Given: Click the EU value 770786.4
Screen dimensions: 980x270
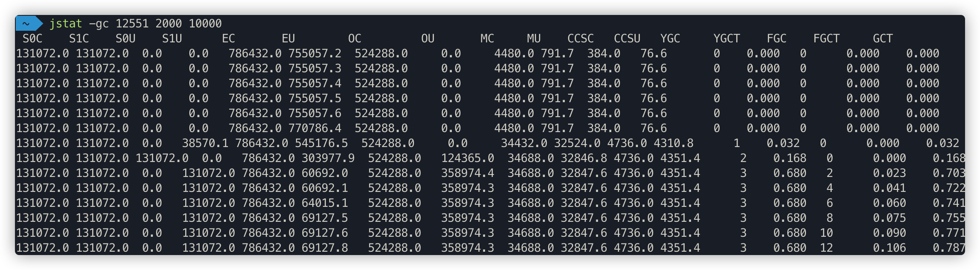Looking at the screenshot, I should tap(315, 128).
